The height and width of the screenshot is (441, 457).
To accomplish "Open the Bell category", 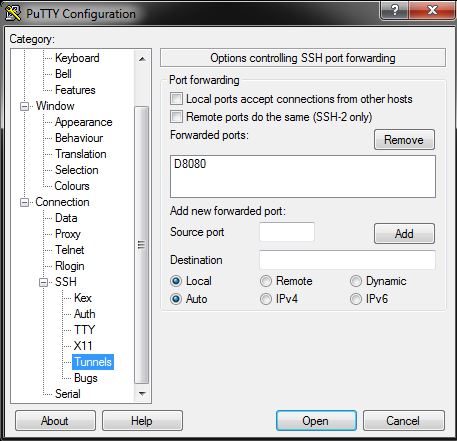I will (x=63, y=74).
